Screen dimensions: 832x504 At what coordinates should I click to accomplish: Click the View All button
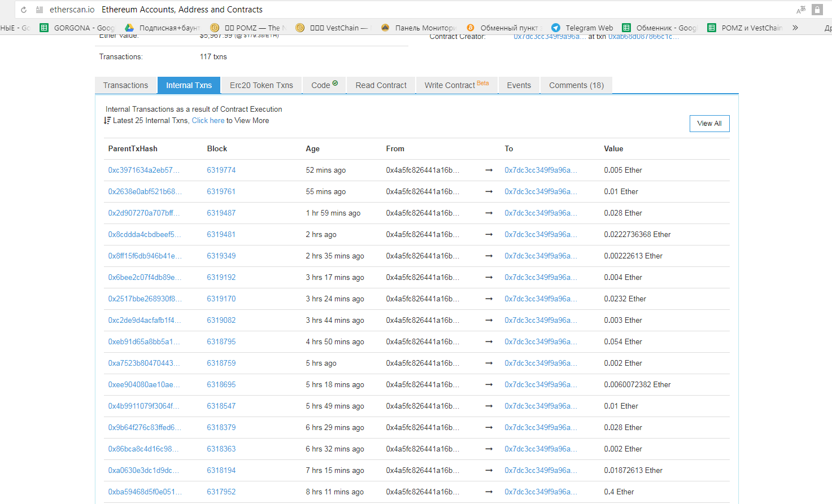[x=709, y=124]
